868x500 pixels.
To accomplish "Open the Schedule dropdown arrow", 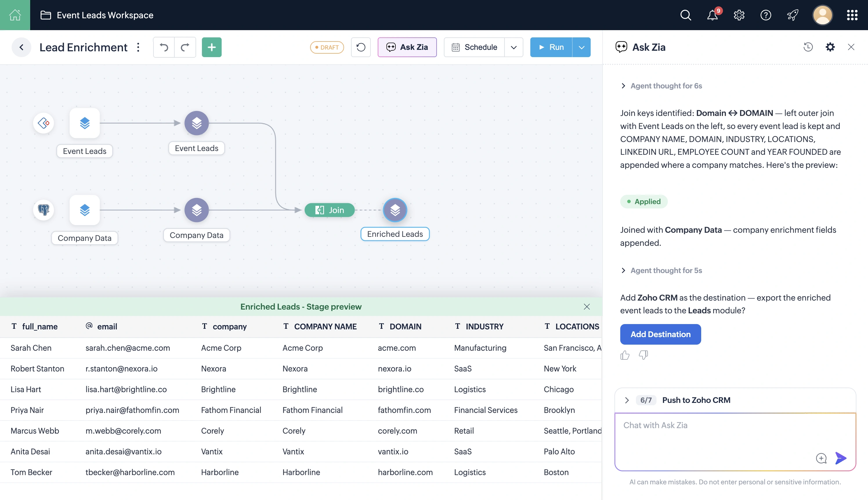I will pyautogui.click(x=514, y=47).
